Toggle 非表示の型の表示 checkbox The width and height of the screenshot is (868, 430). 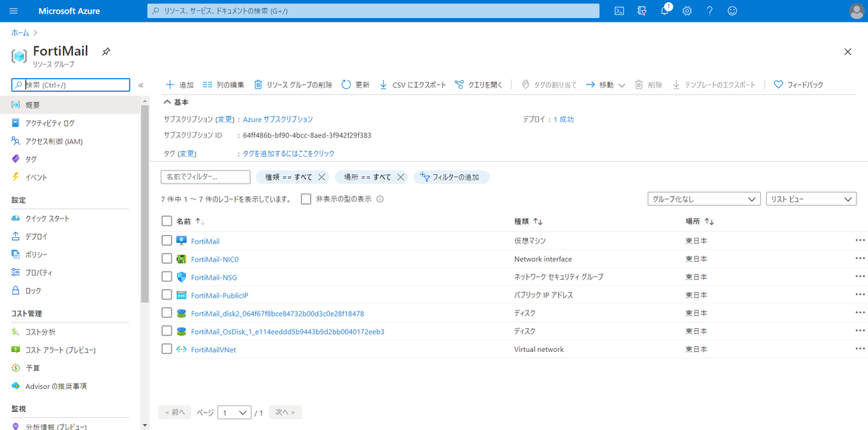[x=306, y=199]
